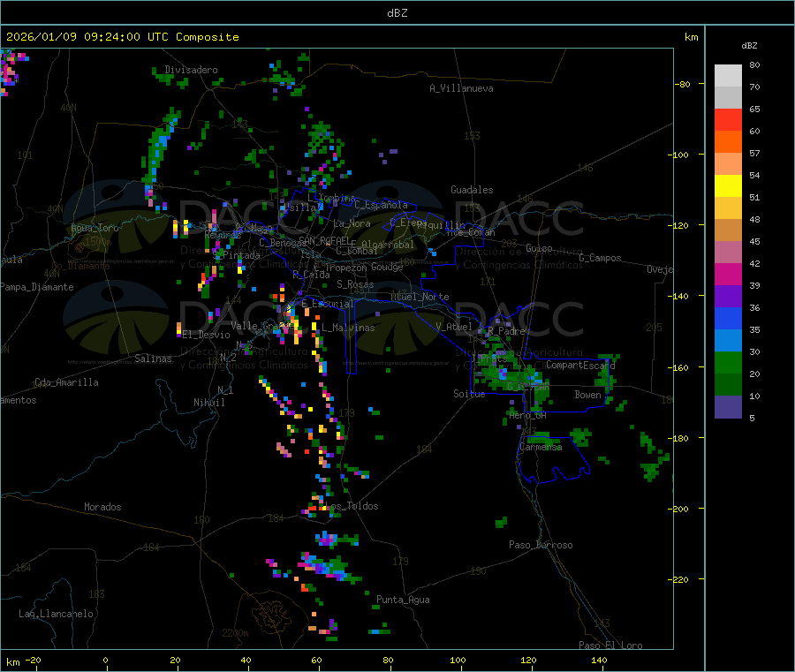Click the Nihuil place label
This screenshot has width=795, height=672.
(208, 403)
